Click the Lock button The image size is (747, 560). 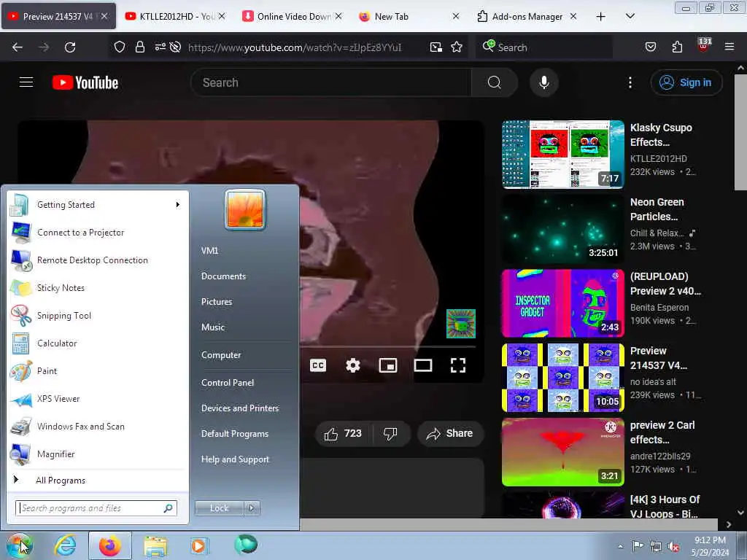219,508
